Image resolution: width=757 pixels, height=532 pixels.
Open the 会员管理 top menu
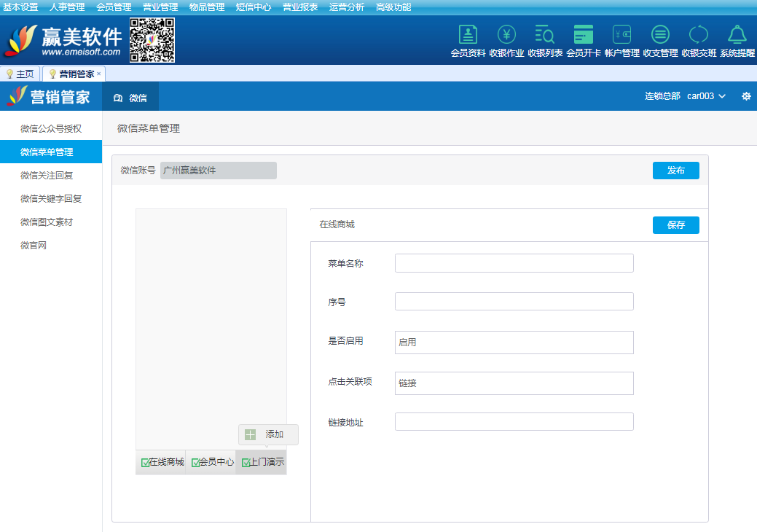pos(114,7)
